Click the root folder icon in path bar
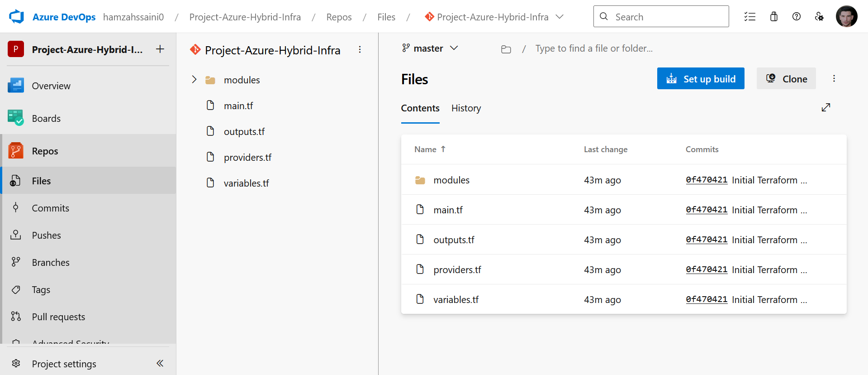Screen dimensions: 868x375 506,49
